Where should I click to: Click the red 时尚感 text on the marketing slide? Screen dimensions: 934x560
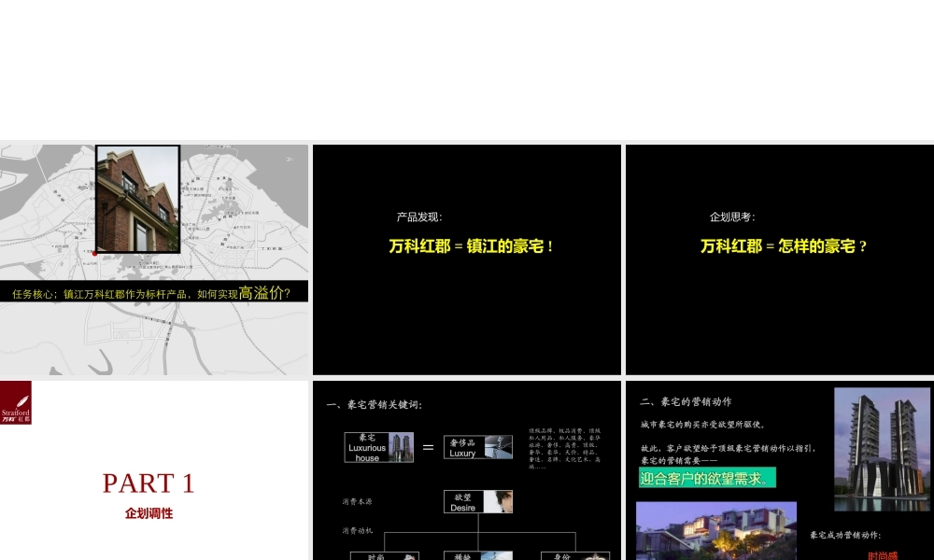882,555
